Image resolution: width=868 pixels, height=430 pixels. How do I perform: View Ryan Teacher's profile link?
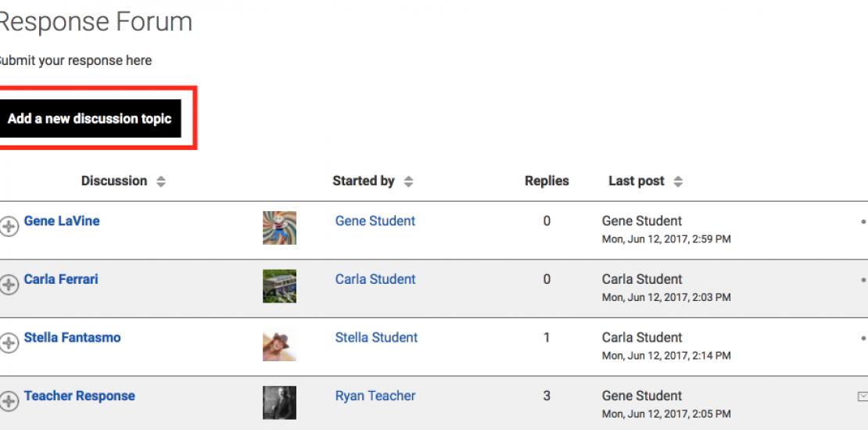pyautogui.click(x=375, y=396)
